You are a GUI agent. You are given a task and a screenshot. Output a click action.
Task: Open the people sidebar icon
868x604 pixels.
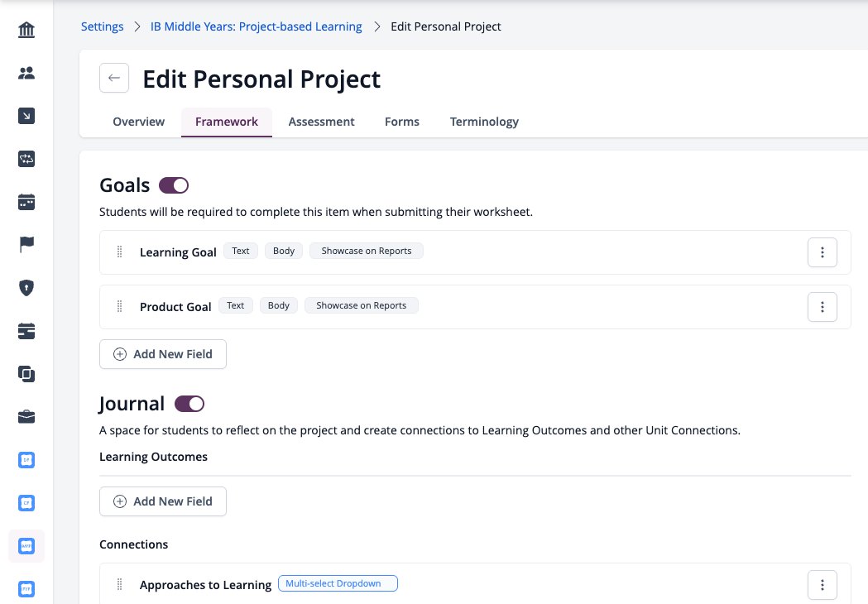[26, 73]
